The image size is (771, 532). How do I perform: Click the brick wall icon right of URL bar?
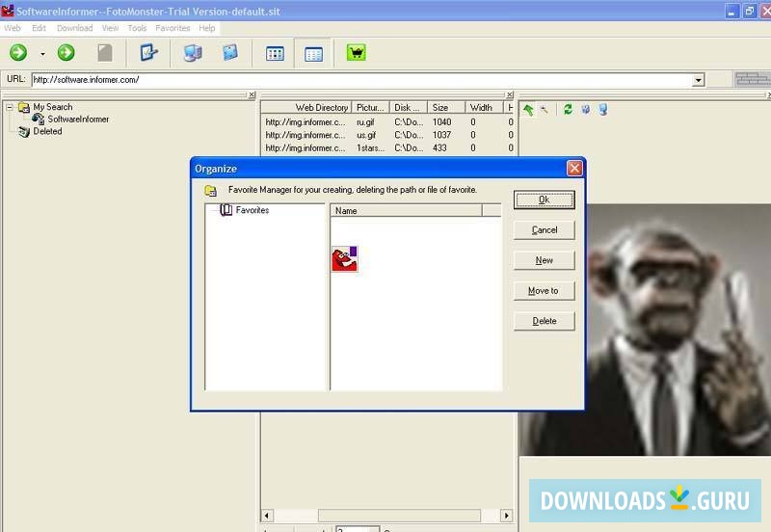[753, 79]
